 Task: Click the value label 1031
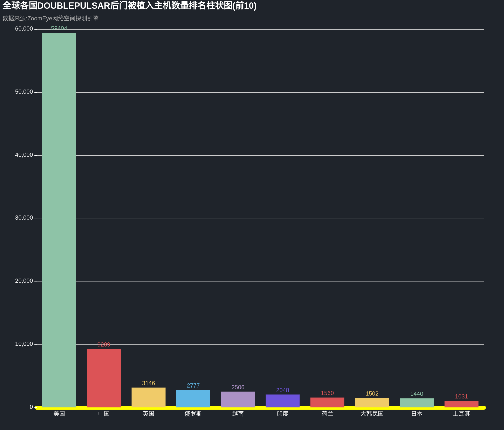click(x=461, y=397)
